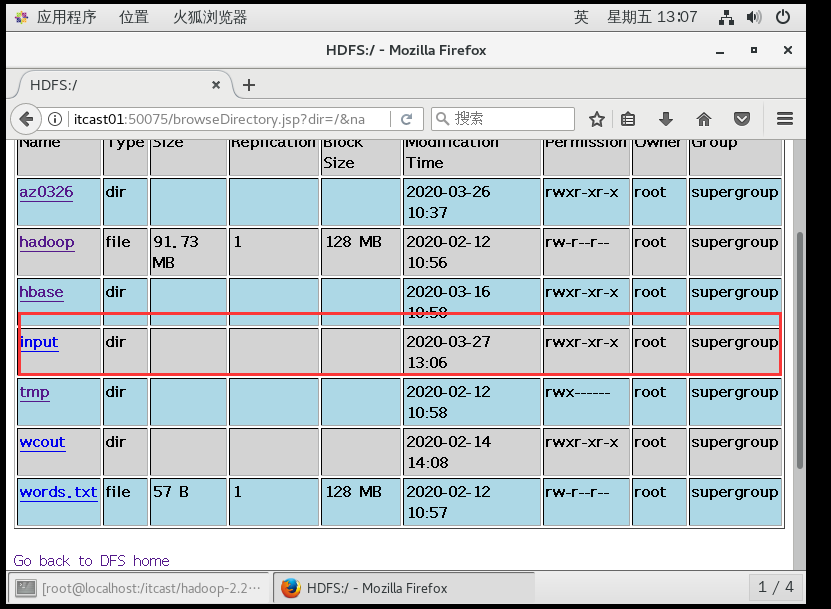Open network status icon in top panel

[x=726, y=17]
